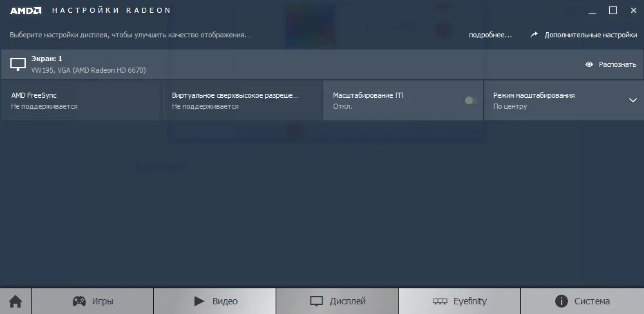
Task: Maximize the Radeon settings window
Action: pos(613,11)
